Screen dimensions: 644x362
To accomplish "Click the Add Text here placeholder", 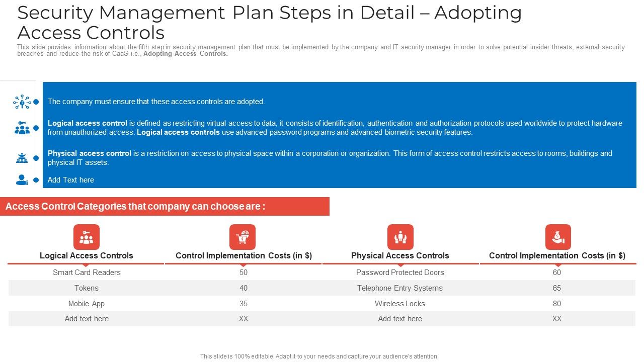I will coord(70,179).
